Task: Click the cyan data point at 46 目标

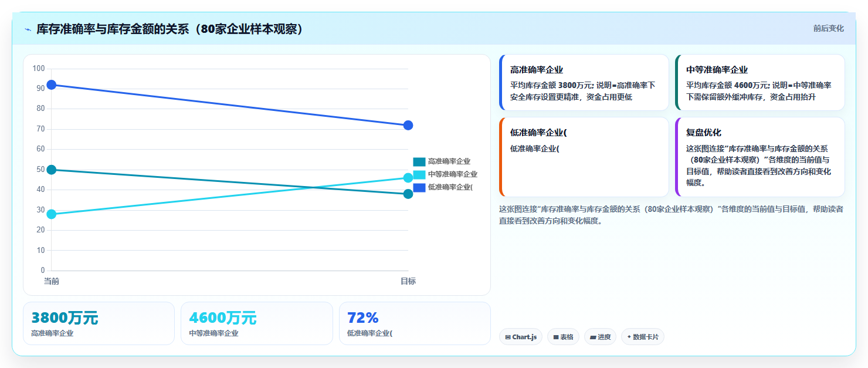Action: (408, 178)
